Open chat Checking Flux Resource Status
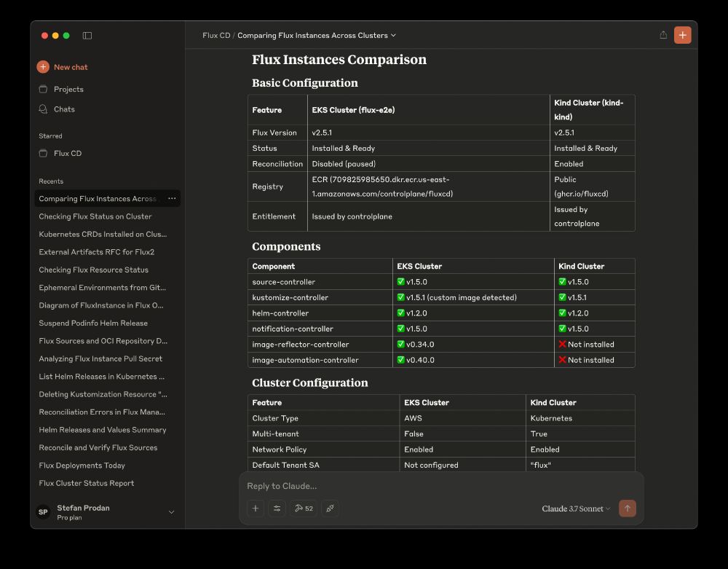728x569 pixels. (94, 270)
